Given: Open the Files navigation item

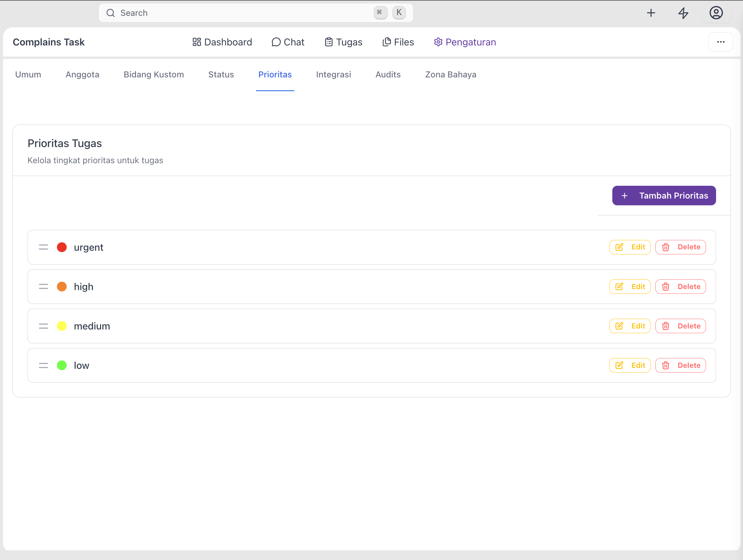Looking at the screenshot, I should [x=398, y=42].
